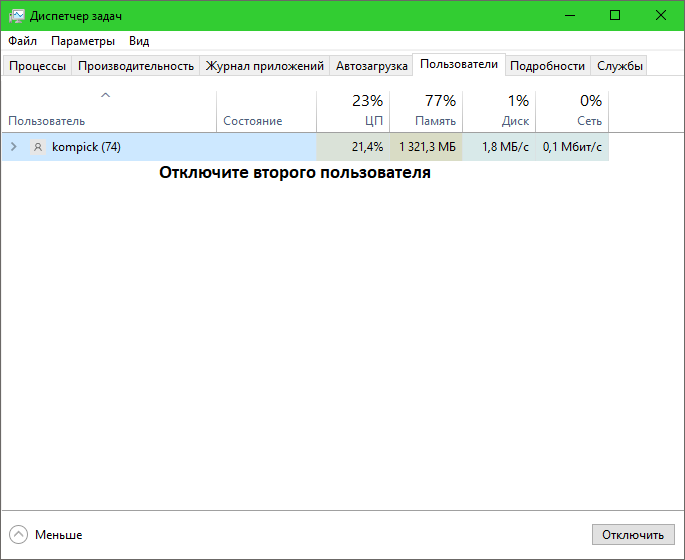Click the Диск column header

point(499,111)
